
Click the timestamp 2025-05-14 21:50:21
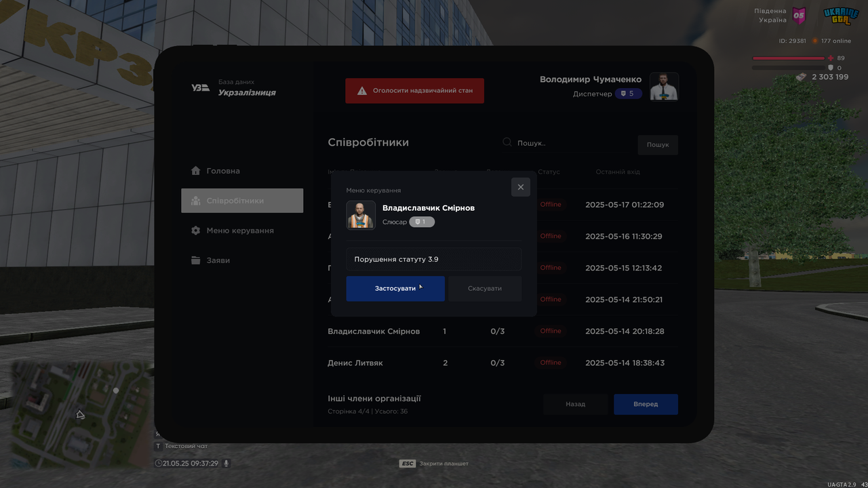624,300
